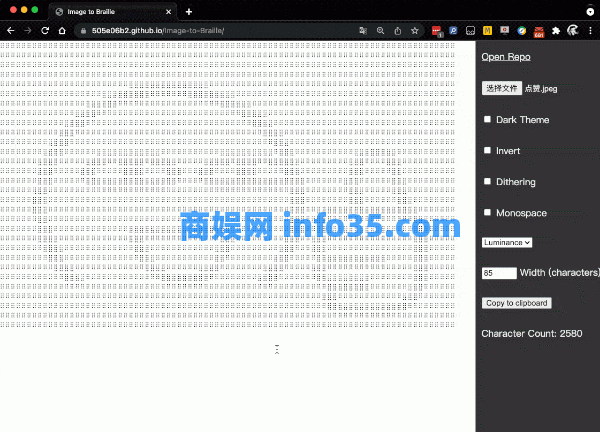Click the Width characters input field
600x432 pixels.
click(499, 273)
